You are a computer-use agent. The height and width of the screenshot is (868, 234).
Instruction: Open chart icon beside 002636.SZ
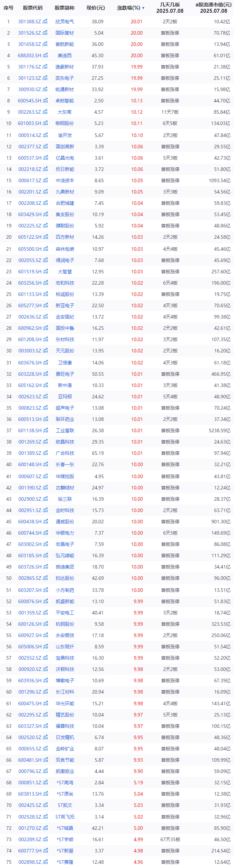[x=45, y=317]
